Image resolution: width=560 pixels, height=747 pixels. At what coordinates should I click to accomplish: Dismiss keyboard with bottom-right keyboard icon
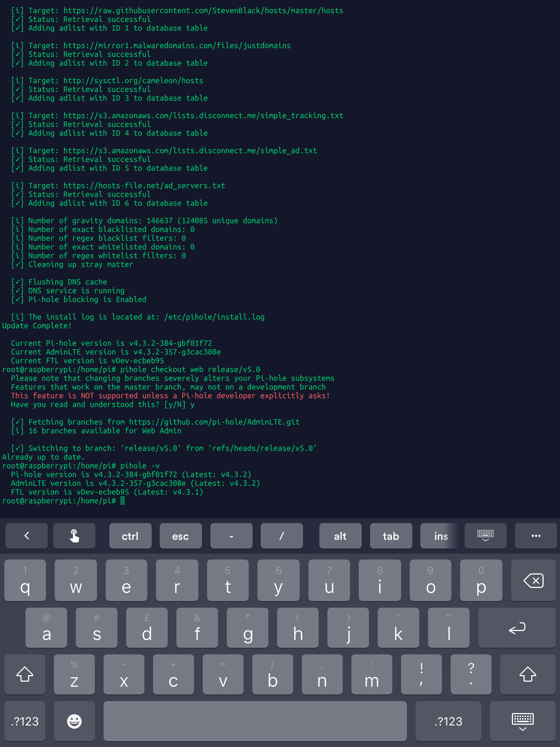(522, 721)
